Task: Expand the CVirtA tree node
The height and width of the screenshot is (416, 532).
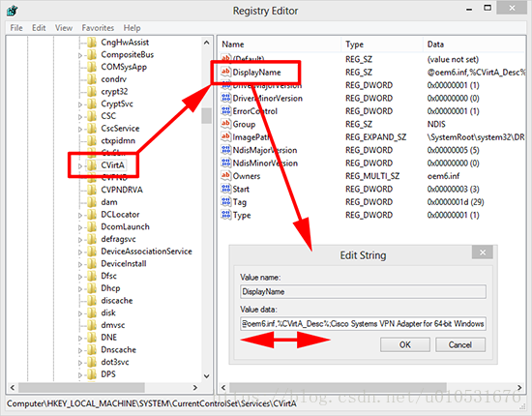Action: click(80, 165)
